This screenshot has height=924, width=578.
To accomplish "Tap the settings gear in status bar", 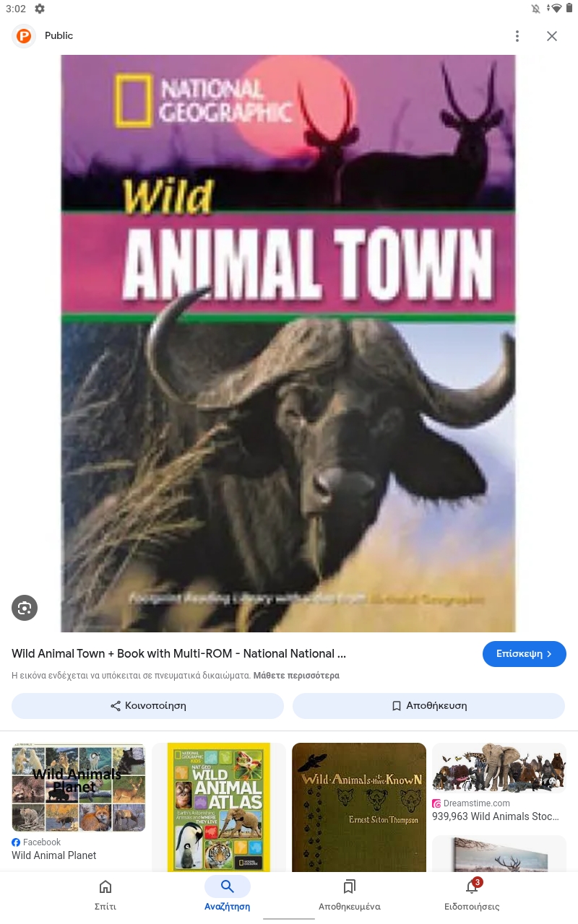I will tap(40, 9).
